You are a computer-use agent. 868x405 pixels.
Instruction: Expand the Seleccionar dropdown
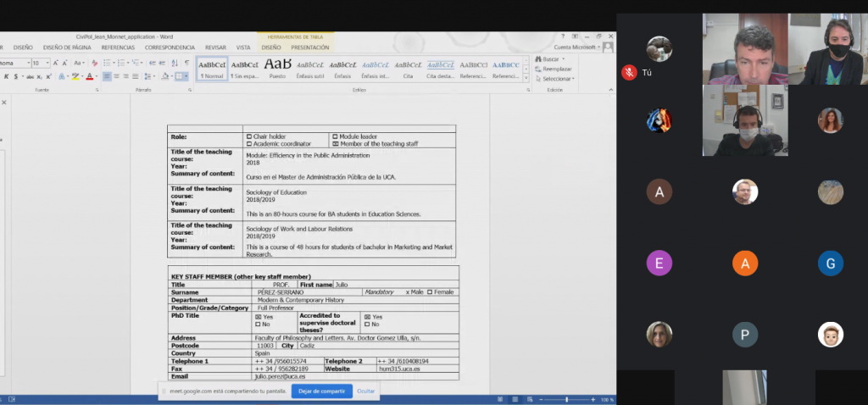(556, 79)
